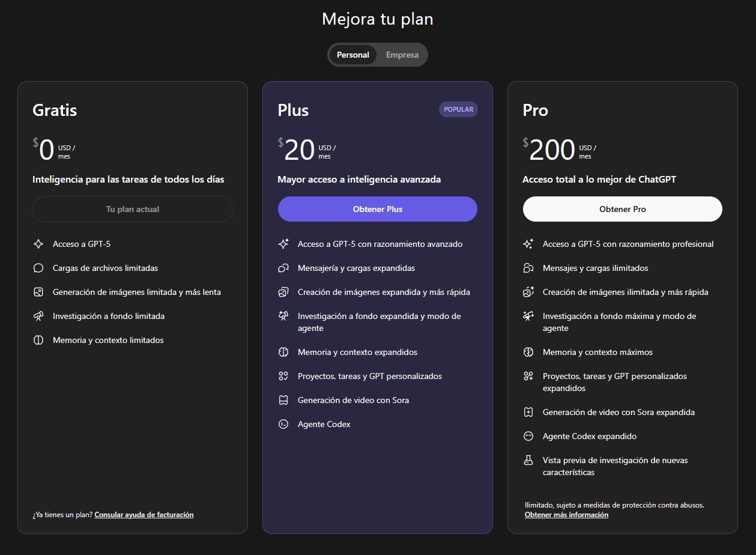Click telescope icon for Investigación a fondo limitada
Image resolution: width=756 pixels, height=555 pixels.
(38, 316)
